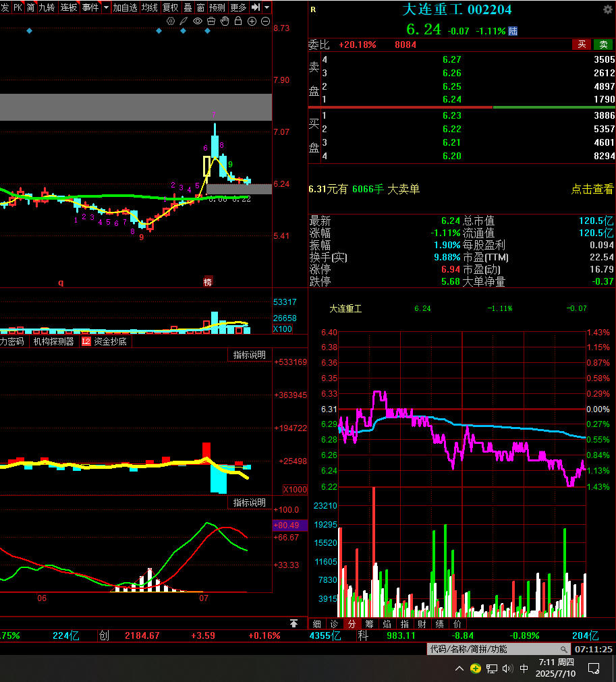Image resolution: width=616 pixels, height=682 pixels.
Task: Select the drawing pen tool
Action: click(x=184, y=21)
